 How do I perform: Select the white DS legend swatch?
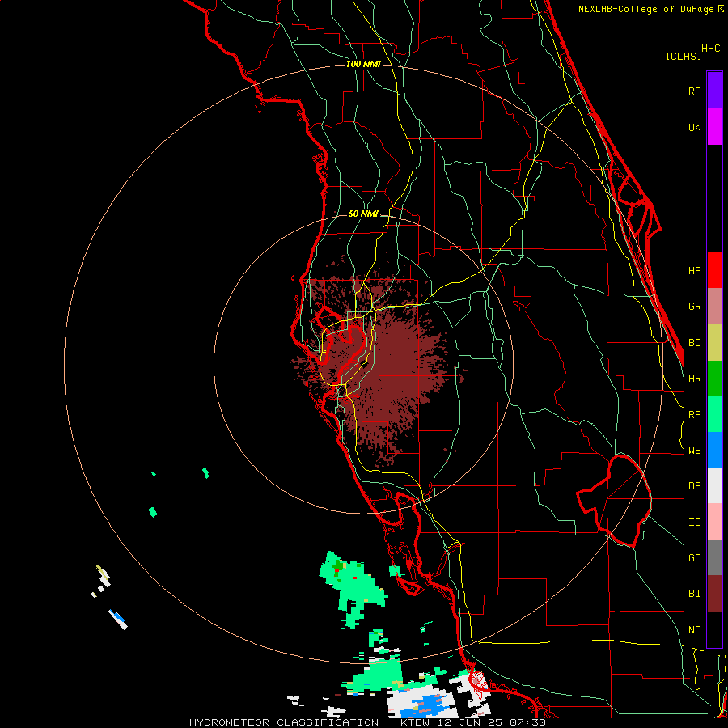(714, 485)
